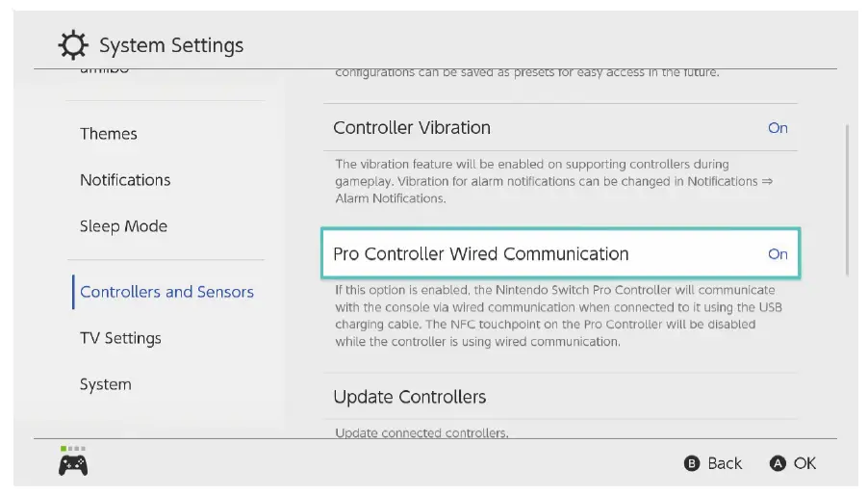The width and height of the screenshot is (868, 496).
Task: Disable Pro Controller Wired Communication
Action: tap(777, 254)
